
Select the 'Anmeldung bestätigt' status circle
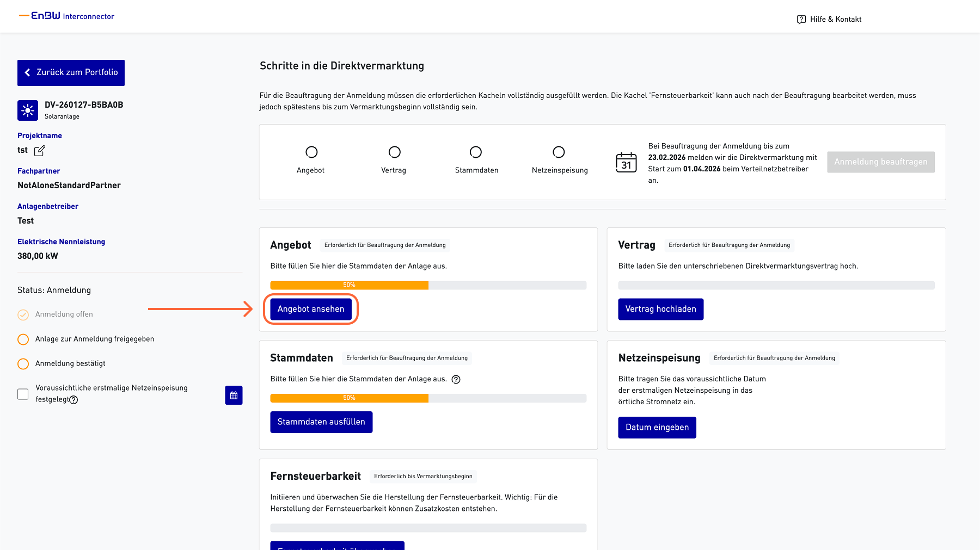point(23,364)
